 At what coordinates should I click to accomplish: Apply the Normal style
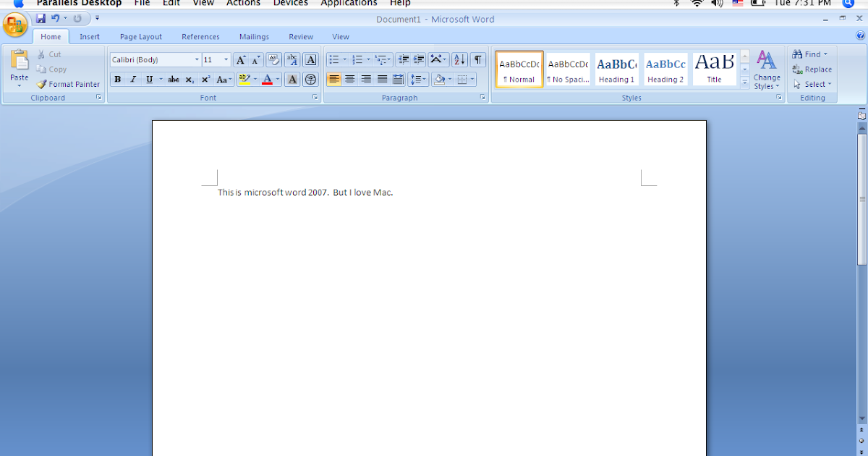(519, 69)
